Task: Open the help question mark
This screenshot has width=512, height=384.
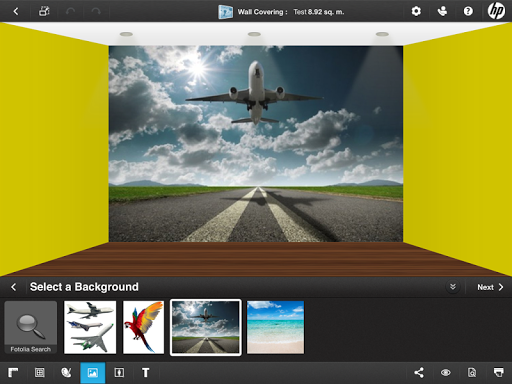Action: point(468,11)
